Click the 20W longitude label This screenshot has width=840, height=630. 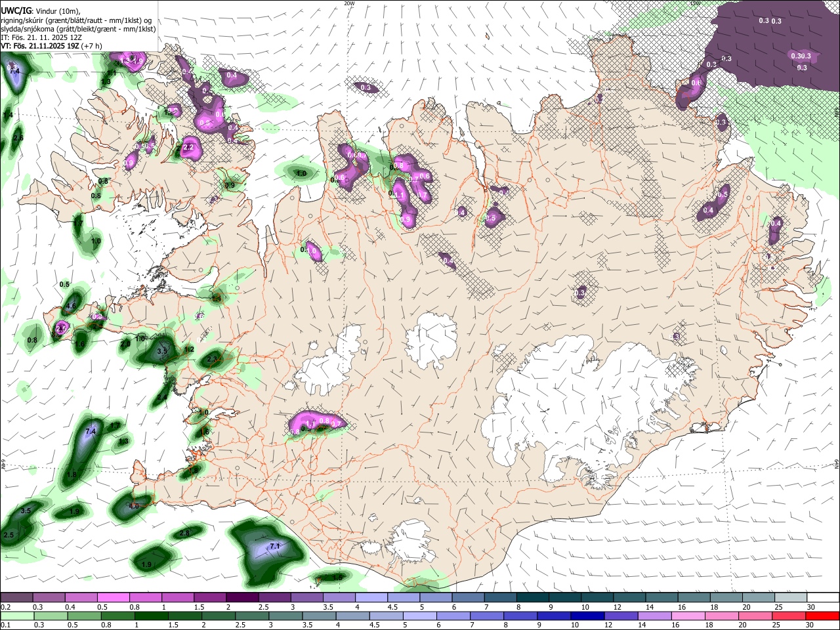coord(349,3)
